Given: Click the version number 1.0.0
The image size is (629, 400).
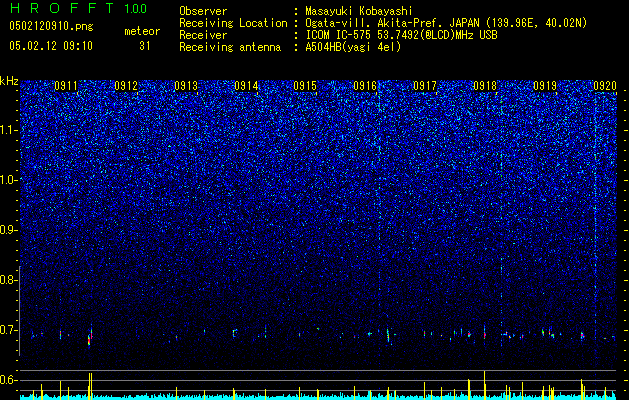Looking at the screenshot, I should coord(136,8).
